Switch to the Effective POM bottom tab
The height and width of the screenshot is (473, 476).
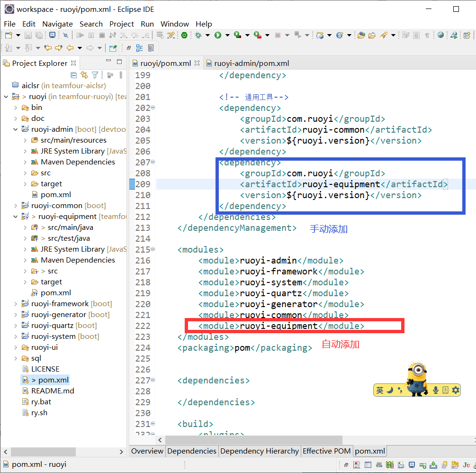click(x=326, y=451)
